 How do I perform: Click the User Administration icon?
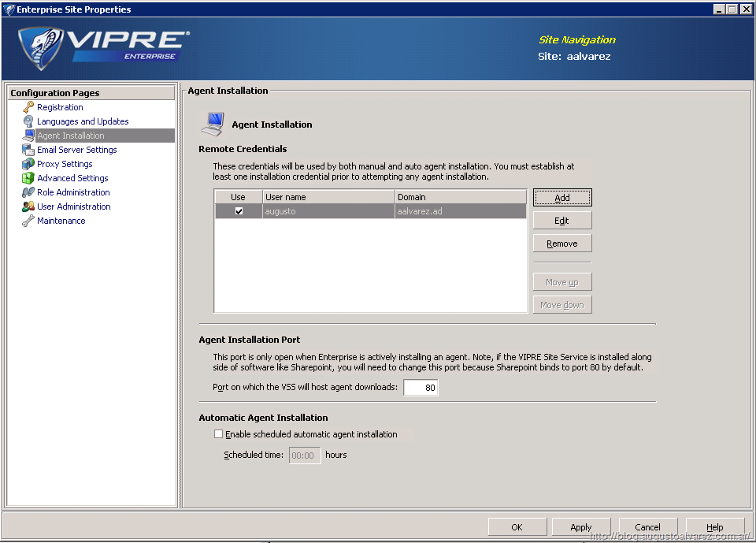coord(28,206)
